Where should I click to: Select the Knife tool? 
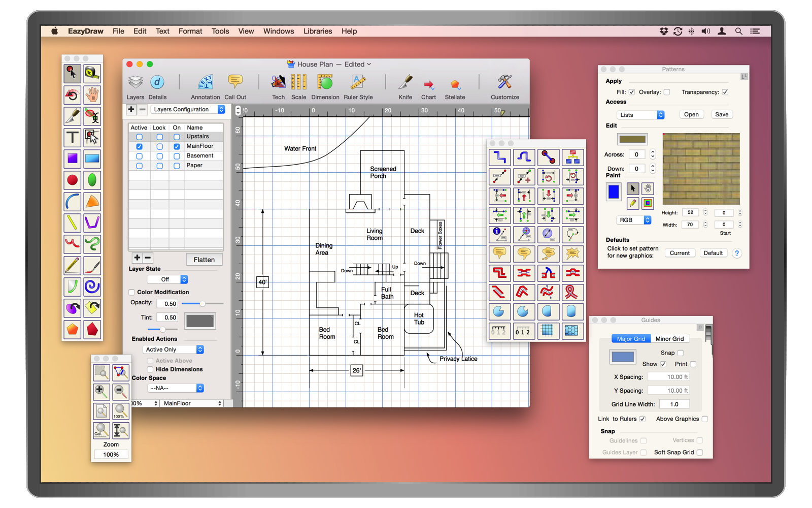tap(405, 87)
